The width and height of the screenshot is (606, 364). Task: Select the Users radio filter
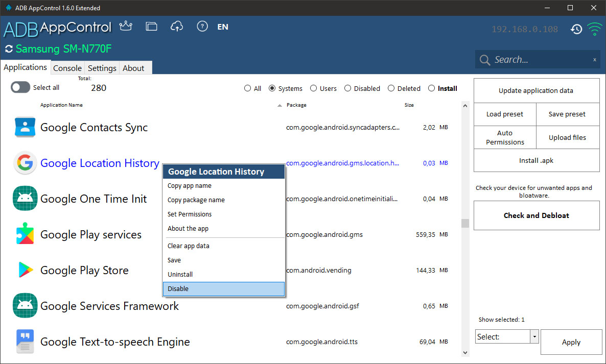(314, 88)
